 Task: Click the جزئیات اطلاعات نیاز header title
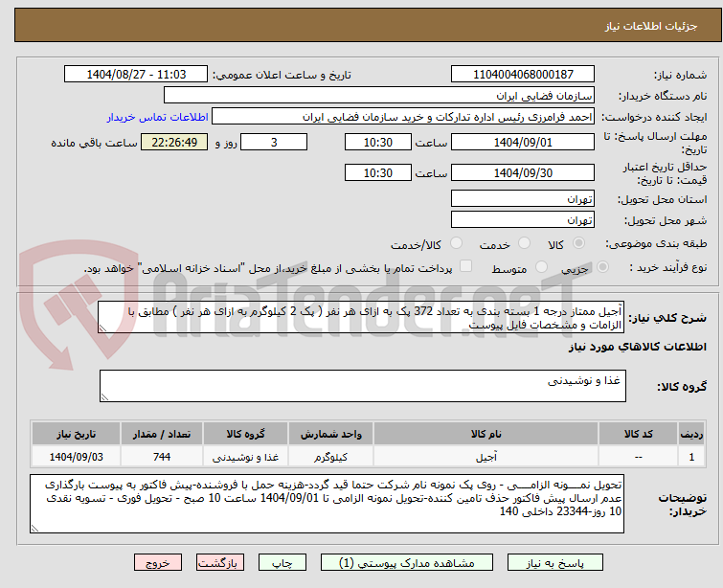coord(651,26)
